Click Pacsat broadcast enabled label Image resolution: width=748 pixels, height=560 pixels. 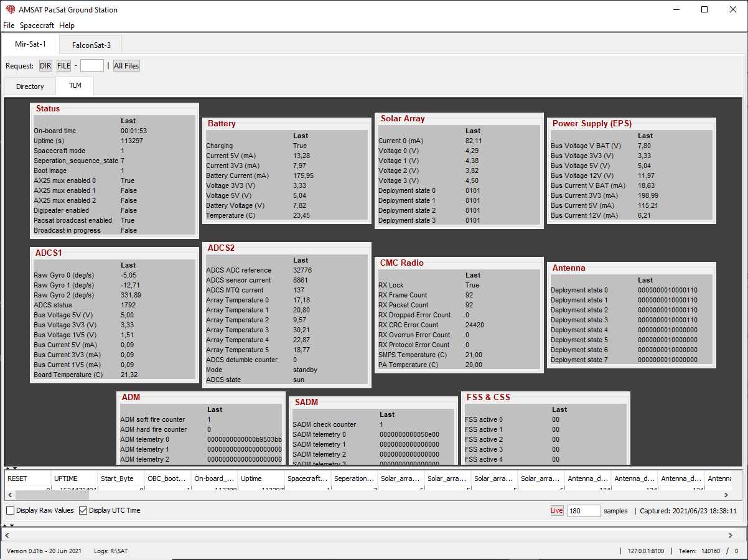pos(73,220)
